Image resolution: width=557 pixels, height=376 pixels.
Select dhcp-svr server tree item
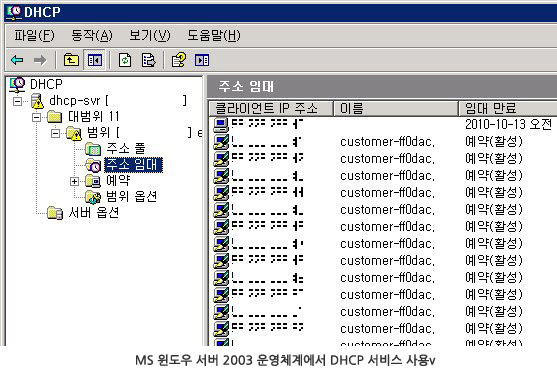pyautogui.click(x=118, y=101)
